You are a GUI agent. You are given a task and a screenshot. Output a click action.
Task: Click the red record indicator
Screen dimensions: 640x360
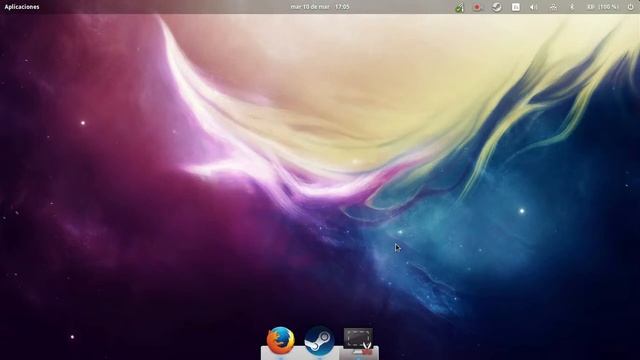pos(477,7)
